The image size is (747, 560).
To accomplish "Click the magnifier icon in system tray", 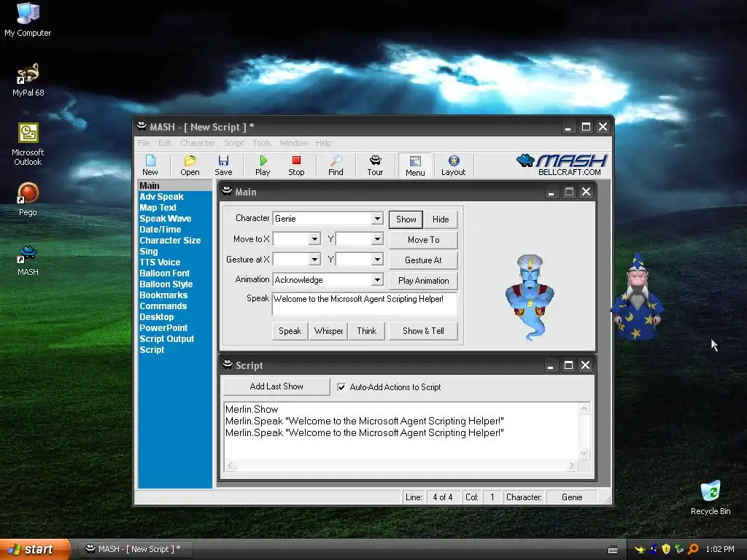I will 693,549.
